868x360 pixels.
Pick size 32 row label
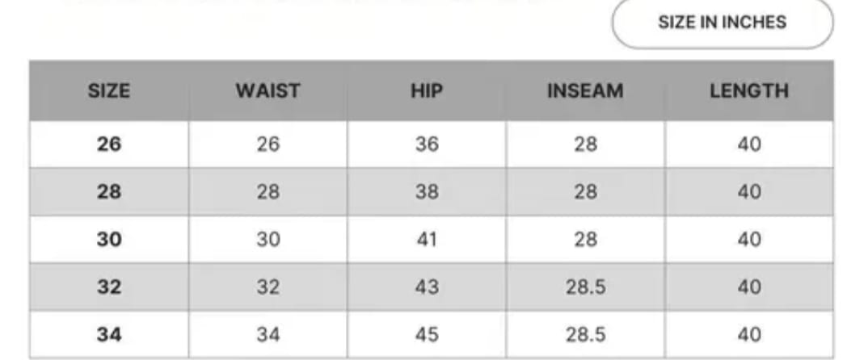[x=108, y=287]
